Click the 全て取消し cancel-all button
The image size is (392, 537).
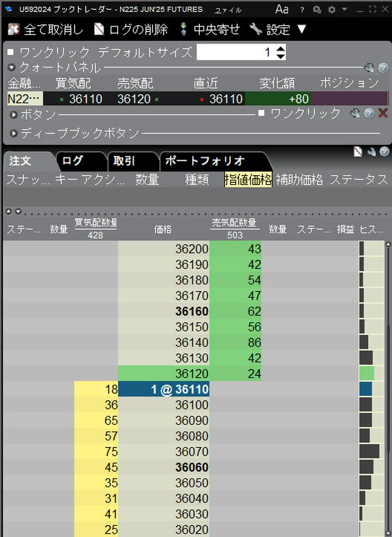coord(46,29)
